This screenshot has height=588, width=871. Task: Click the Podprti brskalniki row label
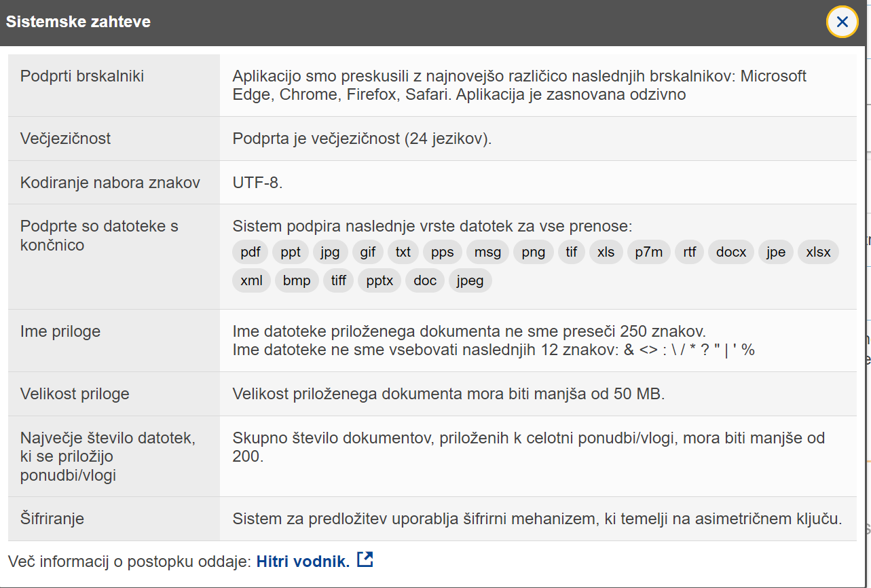tap(82, 76)
